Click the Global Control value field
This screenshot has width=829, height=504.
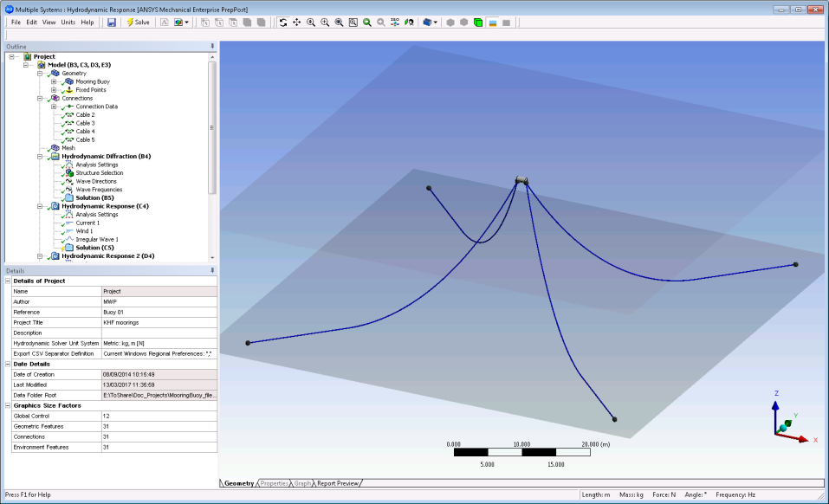point(159,416)
